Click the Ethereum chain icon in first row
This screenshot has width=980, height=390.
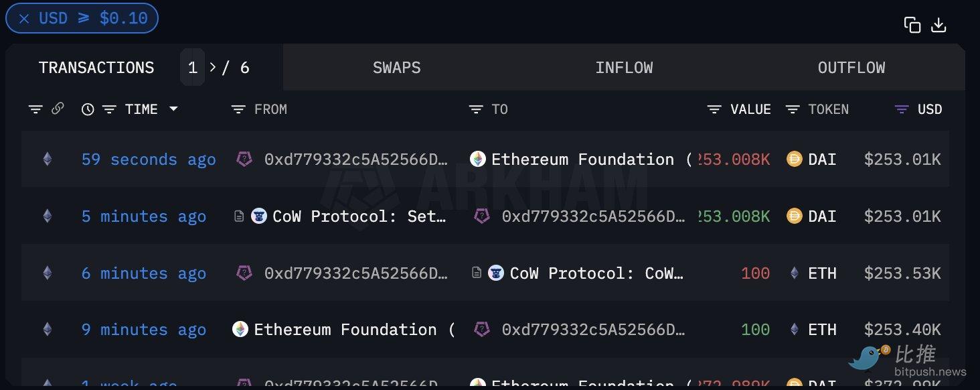(47, 159)
